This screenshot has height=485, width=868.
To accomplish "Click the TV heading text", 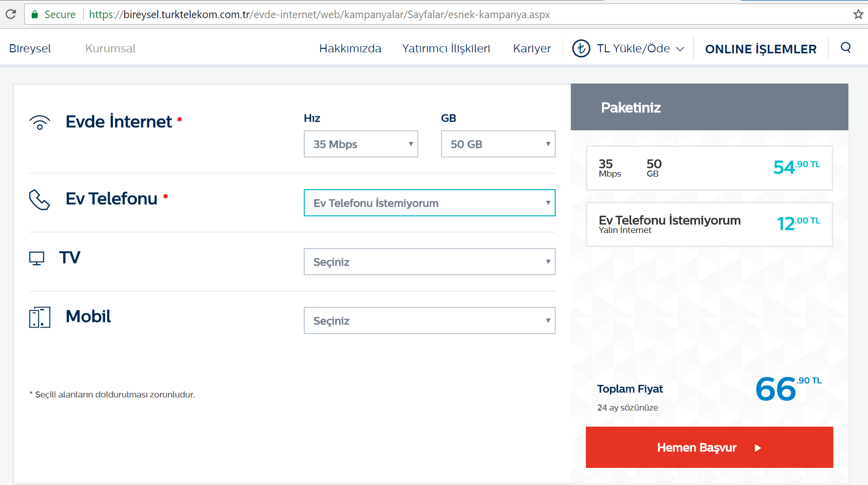I will (x=70, y=258).
